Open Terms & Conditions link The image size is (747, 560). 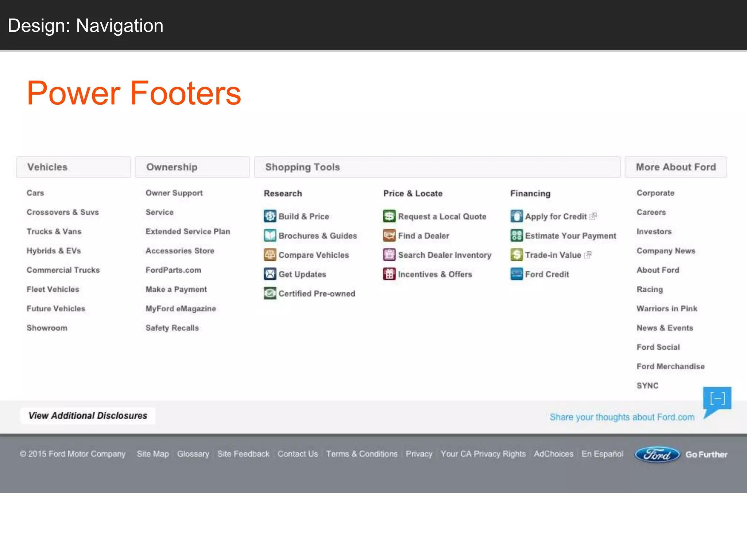362,454
